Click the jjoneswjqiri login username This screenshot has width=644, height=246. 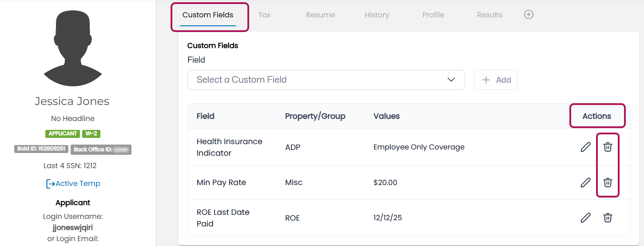pyautogui.click(x=73, y=228)
